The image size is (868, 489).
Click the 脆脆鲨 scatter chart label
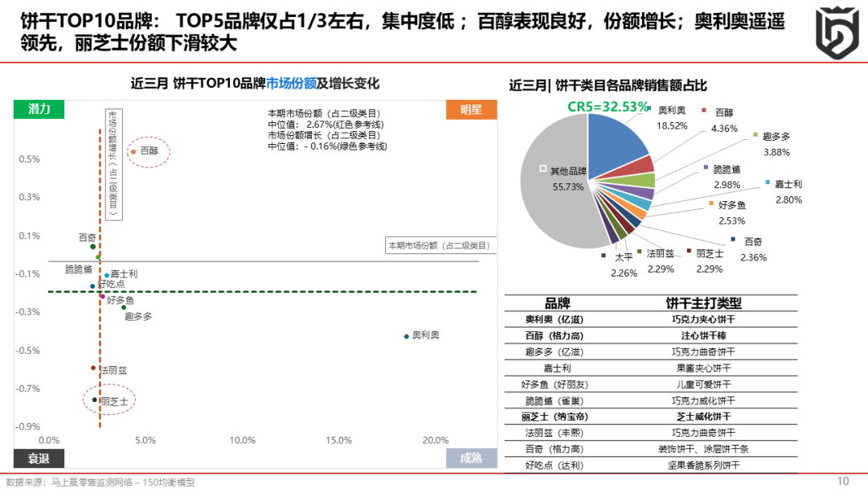(x=79, y=269)
